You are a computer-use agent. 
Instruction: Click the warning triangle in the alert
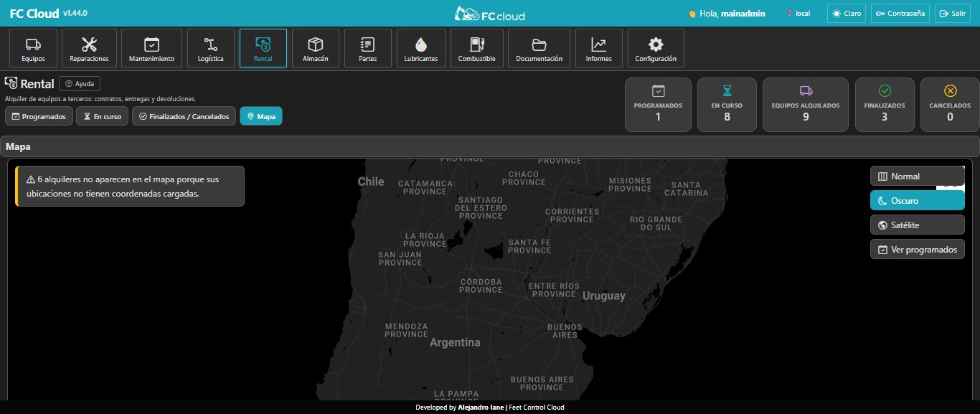click(31, 180)
